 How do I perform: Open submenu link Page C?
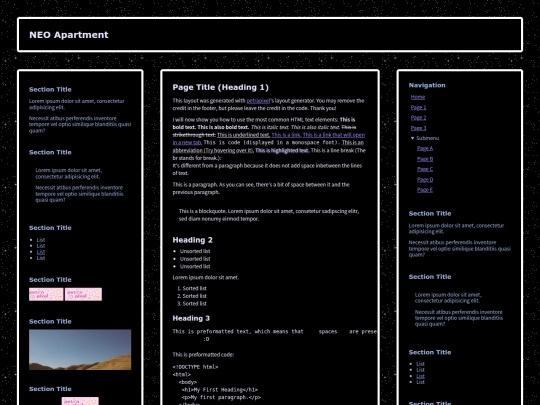[425, 169]
